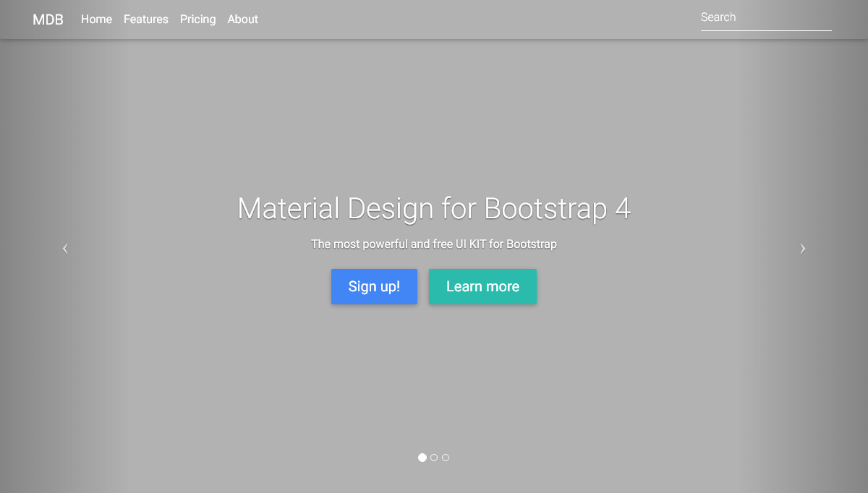Open the Features nav link
868x493 pixels.
pyautogui.click(x=146, y=20)
